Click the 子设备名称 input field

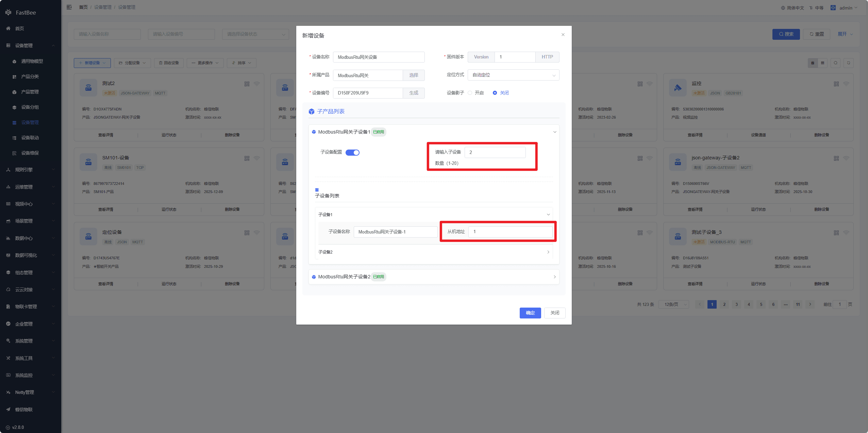pos(395,232)
